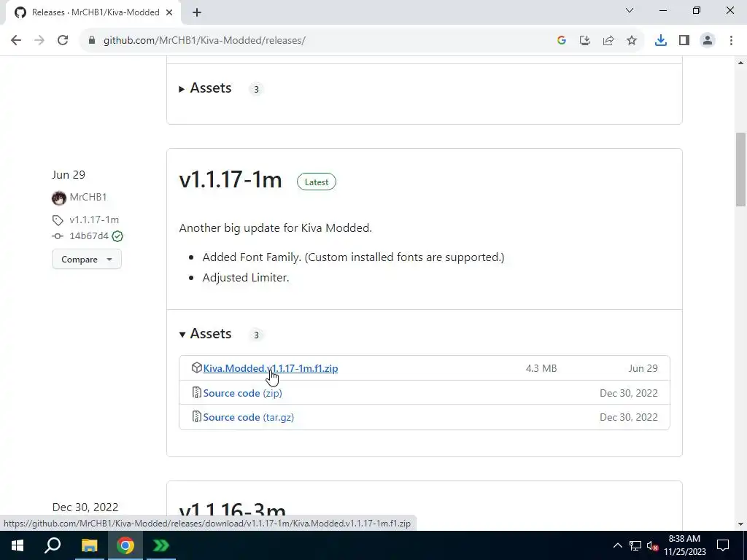Open the Windows Start menu

[18, 545]
